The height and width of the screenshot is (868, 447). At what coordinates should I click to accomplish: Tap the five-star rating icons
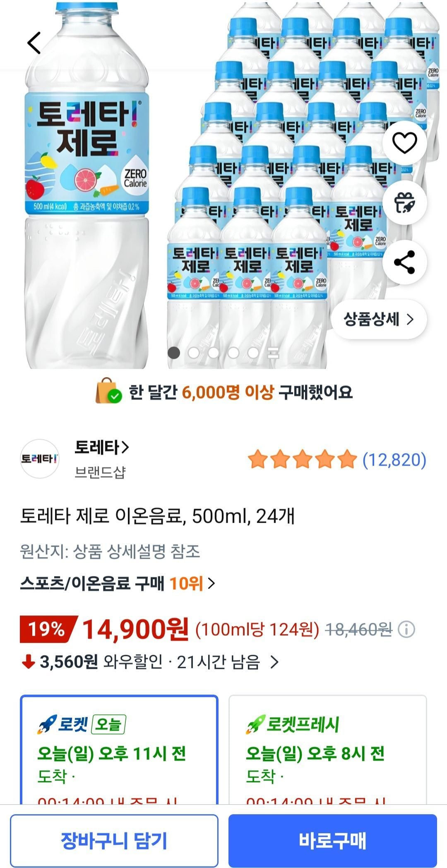302,459
